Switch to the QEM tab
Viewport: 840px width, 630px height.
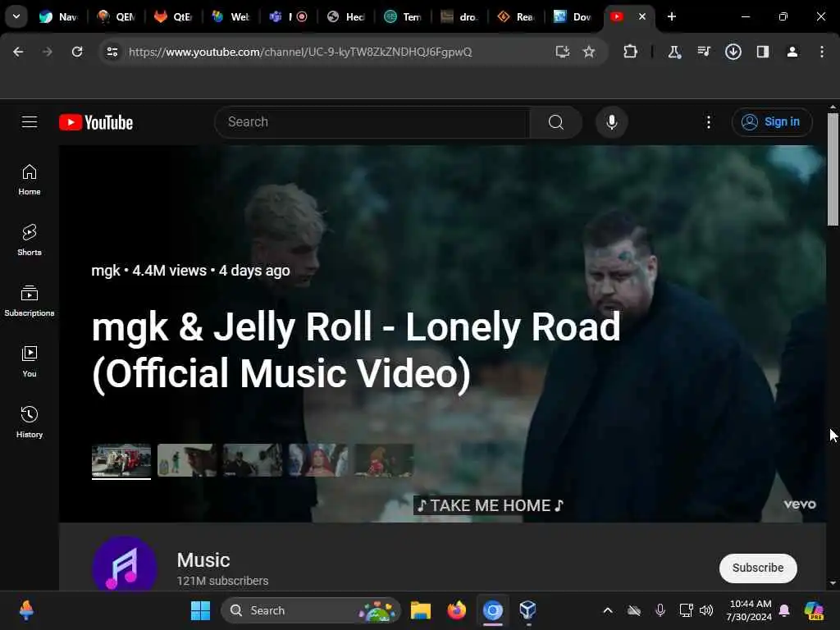(116, 16)
